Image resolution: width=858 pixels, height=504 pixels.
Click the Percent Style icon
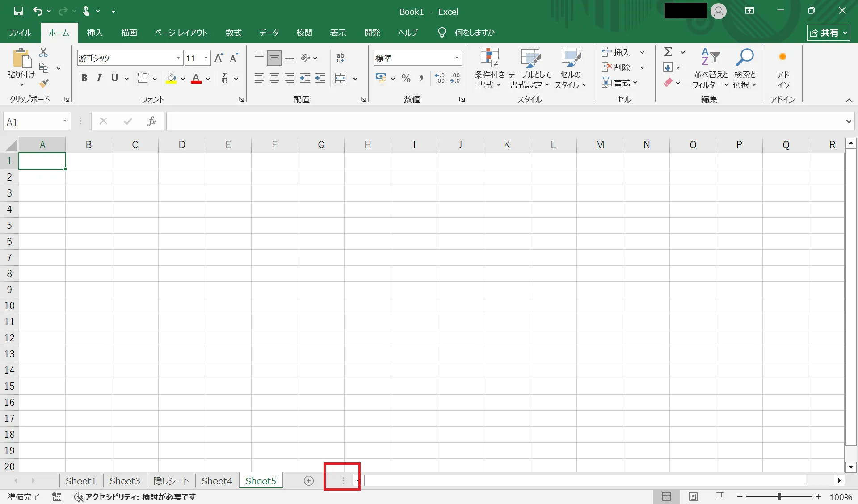coord(406,79)
